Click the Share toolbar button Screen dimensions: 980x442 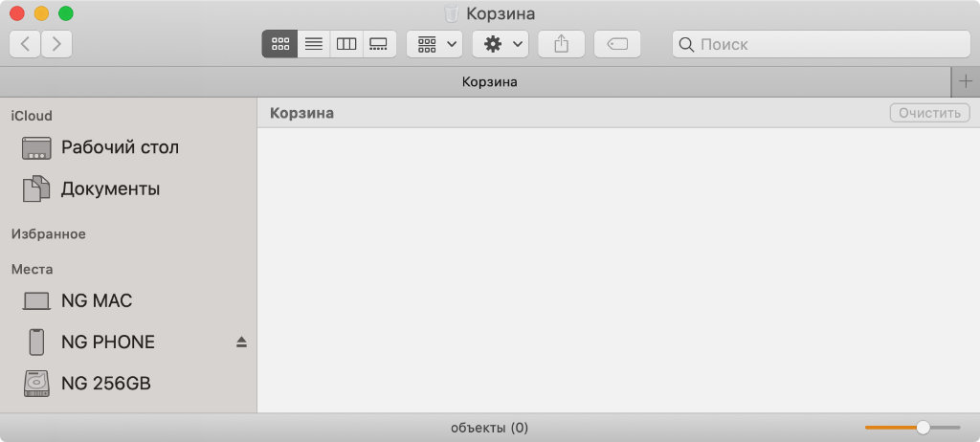[562, 44]
